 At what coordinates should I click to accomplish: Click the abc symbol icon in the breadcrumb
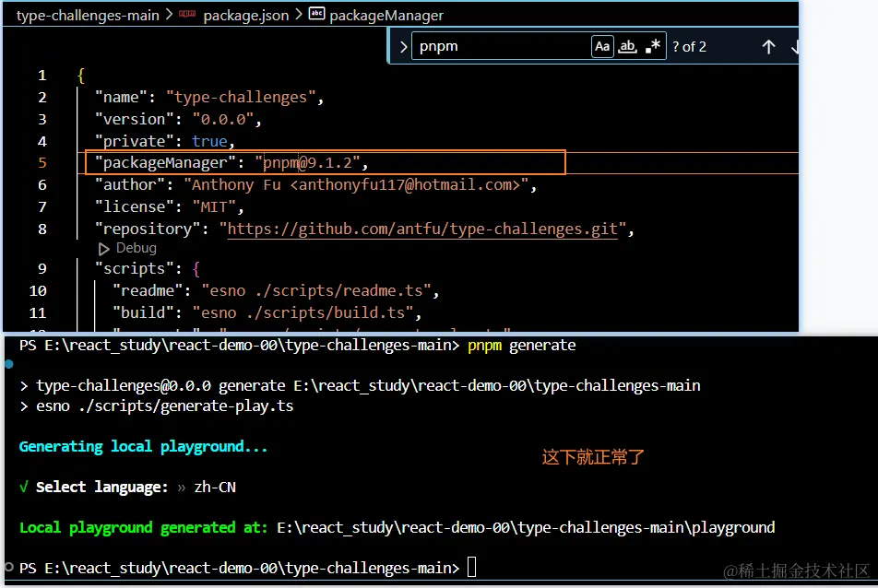pos(316,14)
